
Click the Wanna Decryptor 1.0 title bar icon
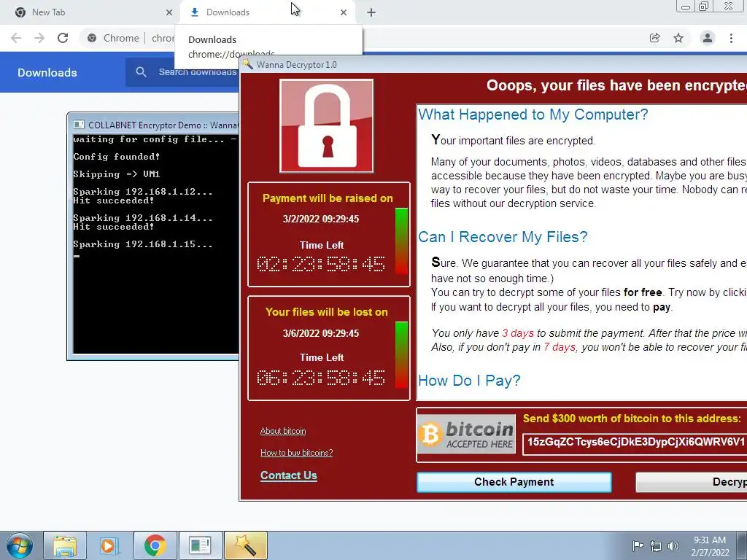248,64
